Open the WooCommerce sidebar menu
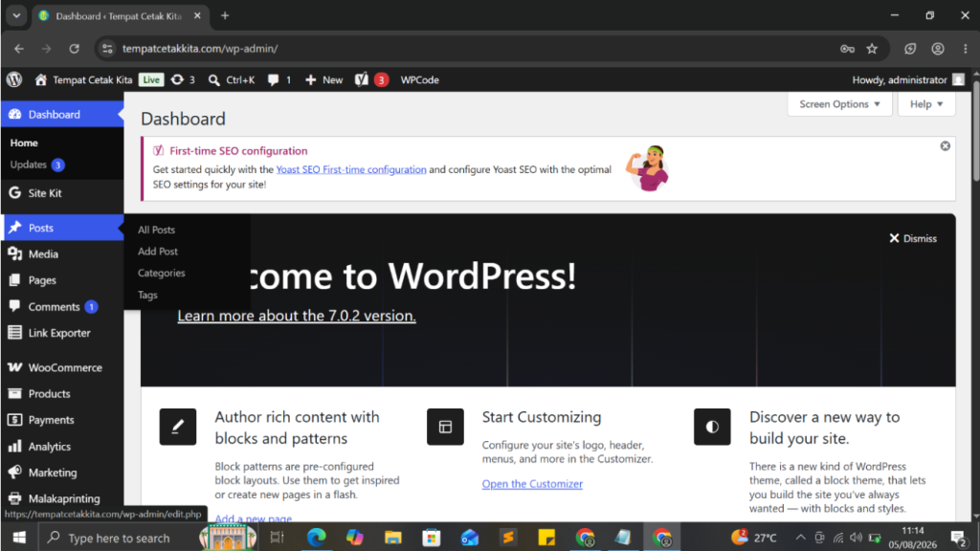The height and width of the screenshot is (551, 980). pyautogui.click(x=62, y=367)
